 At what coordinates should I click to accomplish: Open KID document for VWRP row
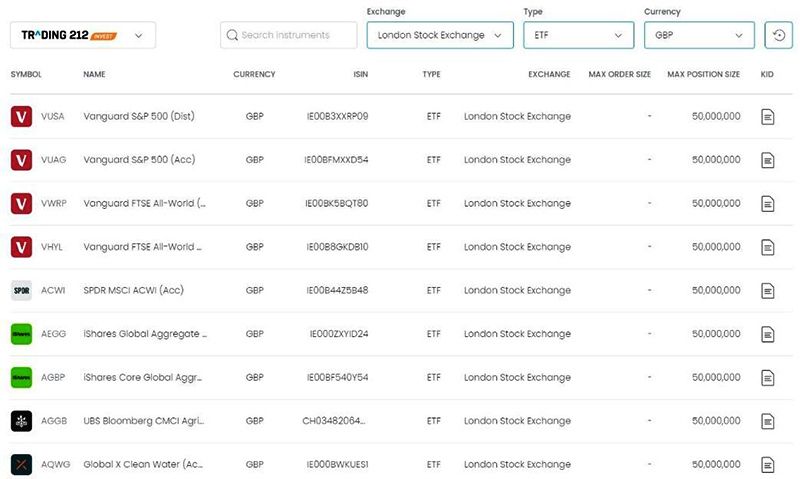767,204
